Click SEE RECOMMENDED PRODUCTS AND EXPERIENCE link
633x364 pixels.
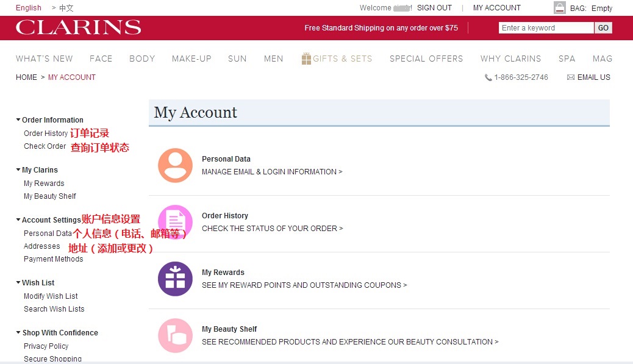tap(350, 342)
